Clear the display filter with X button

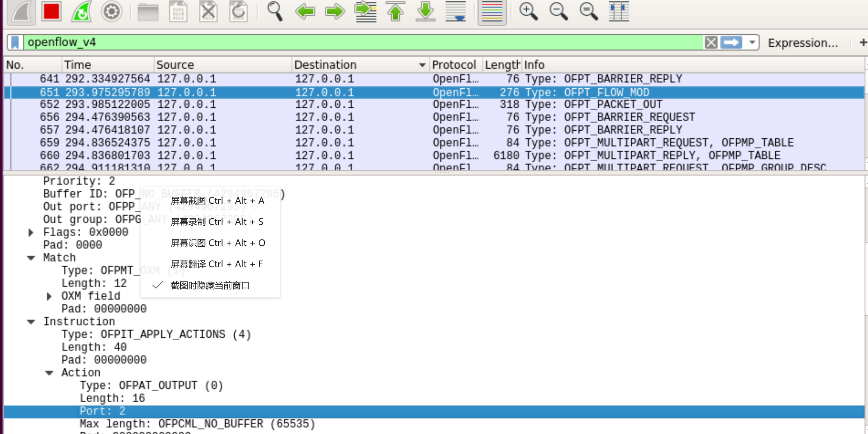pyautogui.click(x=711, y=42)
